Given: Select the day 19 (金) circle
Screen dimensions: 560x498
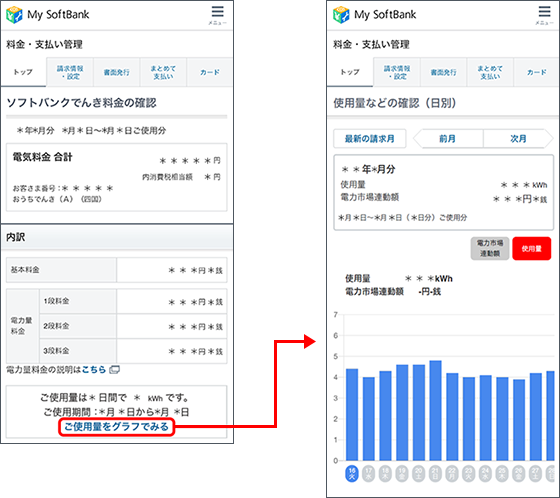Looking at the screenshot, I should (x=402, y=474).
